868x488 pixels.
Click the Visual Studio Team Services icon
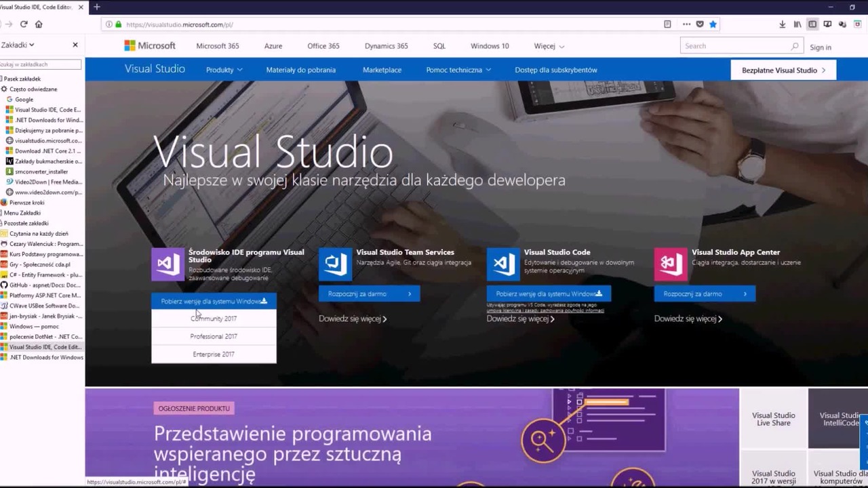335,264
